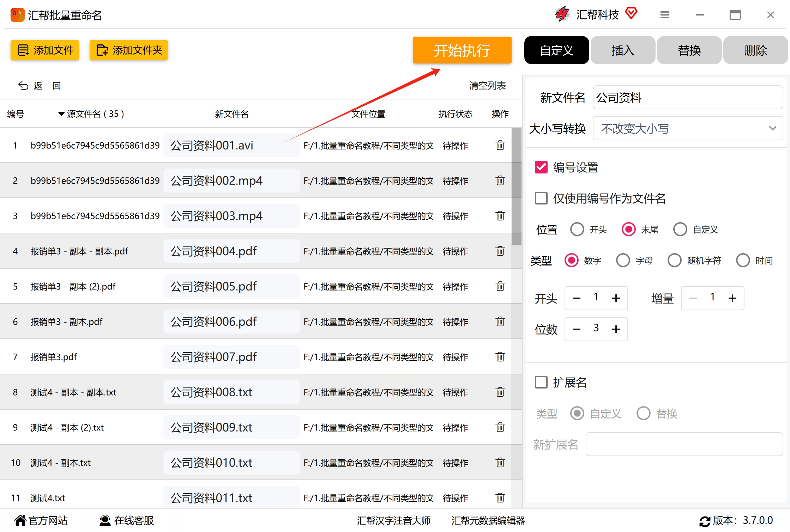
Task: Click the back arrow 返回 icon
Action: pyautogui.click(x=23, y=86)
